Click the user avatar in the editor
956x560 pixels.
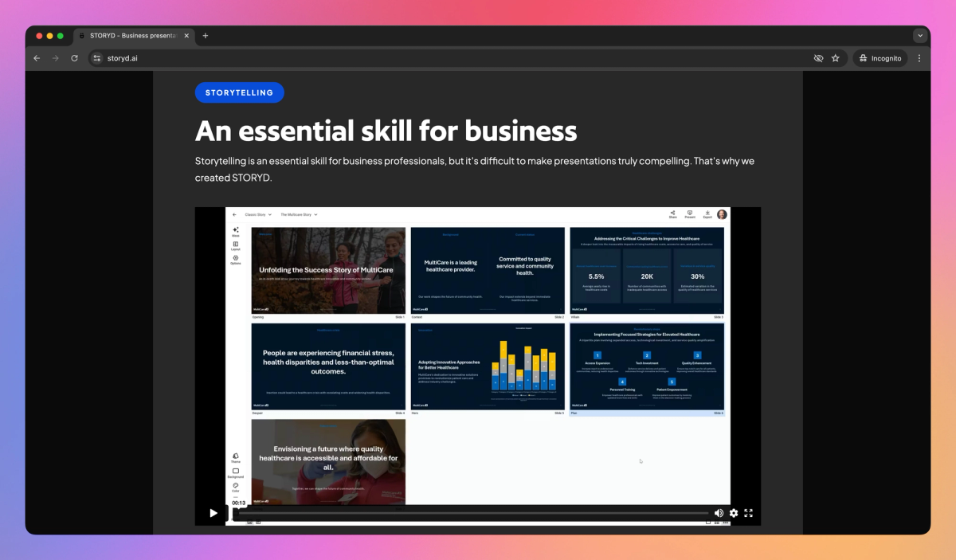coord(722,214)
